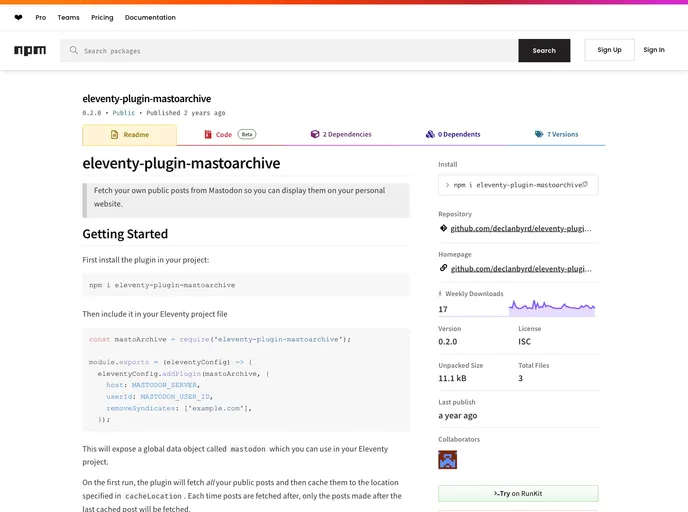
Task: Click the chain link icon under Homepage
Action: pos(443,268)
